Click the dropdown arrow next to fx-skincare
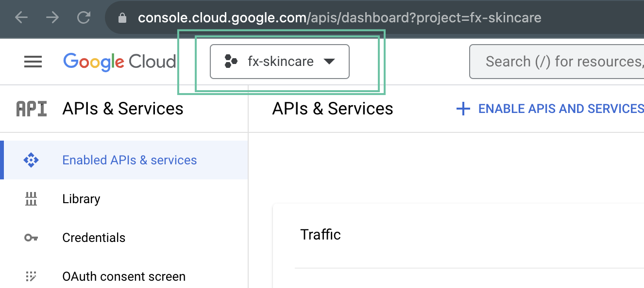Image resolution: width=644 pixels, height=288 pixels. 329,62
